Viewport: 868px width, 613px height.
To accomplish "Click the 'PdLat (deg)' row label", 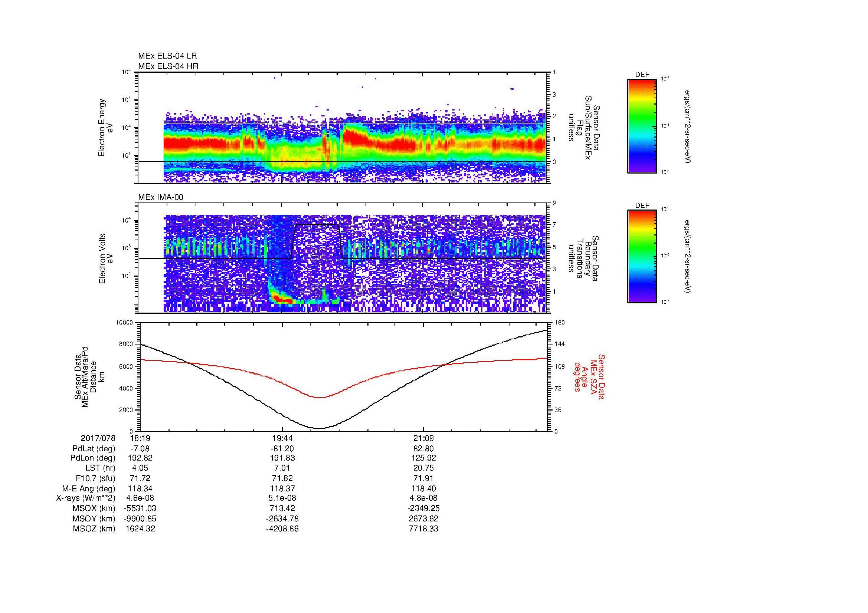I will (x=94, y=449).
